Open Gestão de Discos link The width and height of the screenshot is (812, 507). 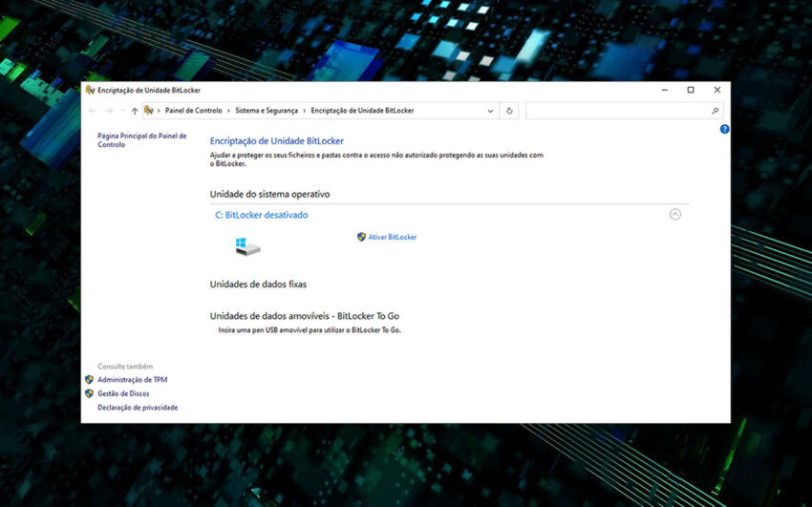123,393
